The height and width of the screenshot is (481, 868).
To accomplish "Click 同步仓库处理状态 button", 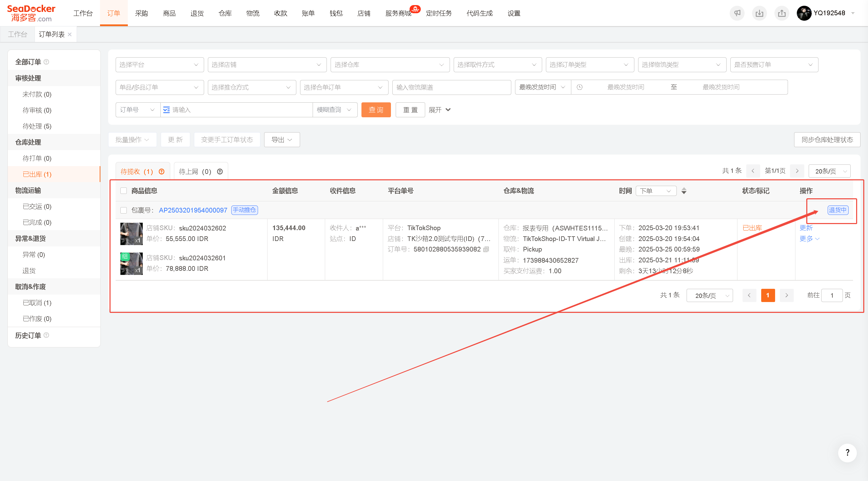I will tap(827, 140).
